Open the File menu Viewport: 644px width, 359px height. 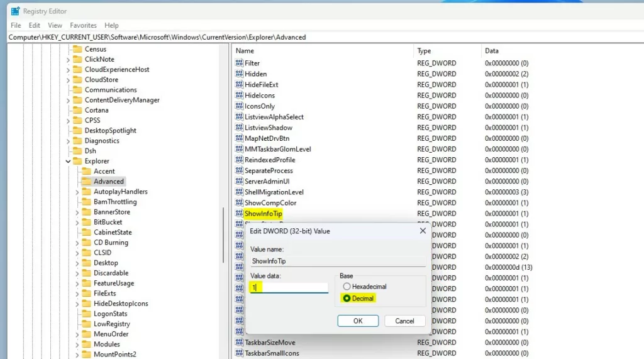[16, 25]
